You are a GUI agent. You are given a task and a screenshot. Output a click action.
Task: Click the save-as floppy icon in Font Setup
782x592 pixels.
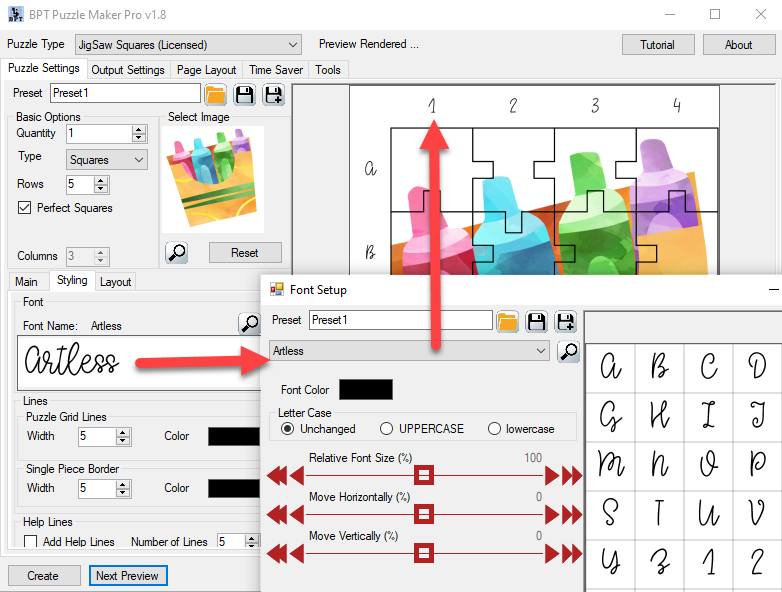click(x=565, y=320)
